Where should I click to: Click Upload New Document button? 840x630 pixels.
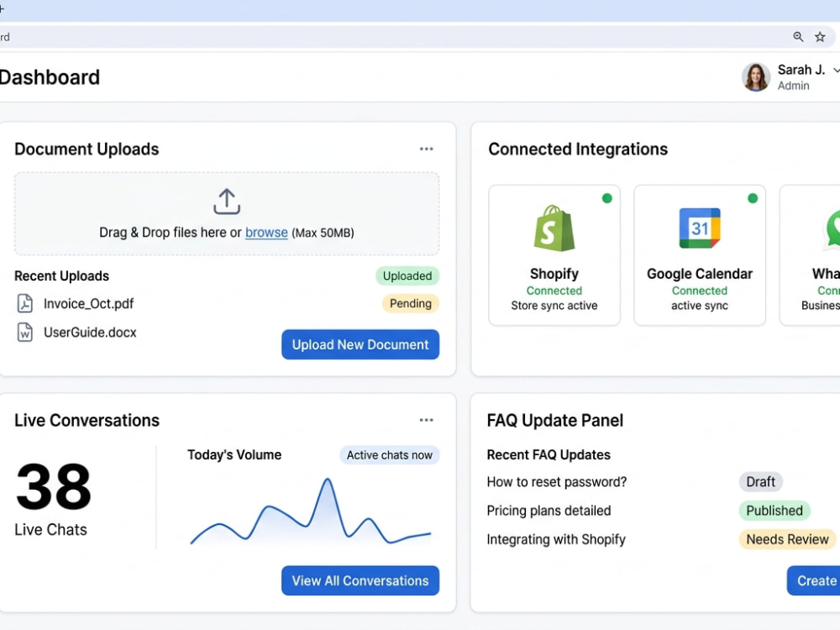coord(360,344)
